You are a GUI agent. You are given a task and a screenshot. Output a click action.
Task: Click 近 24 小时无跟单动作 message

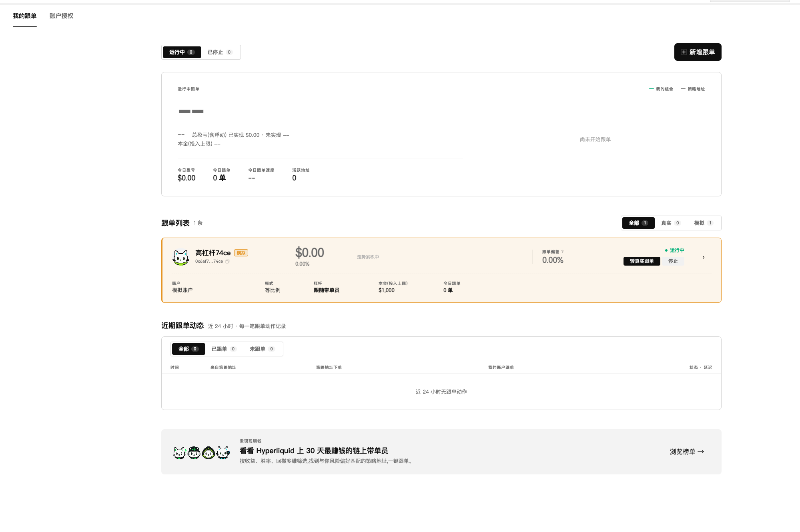click(441, 392)
